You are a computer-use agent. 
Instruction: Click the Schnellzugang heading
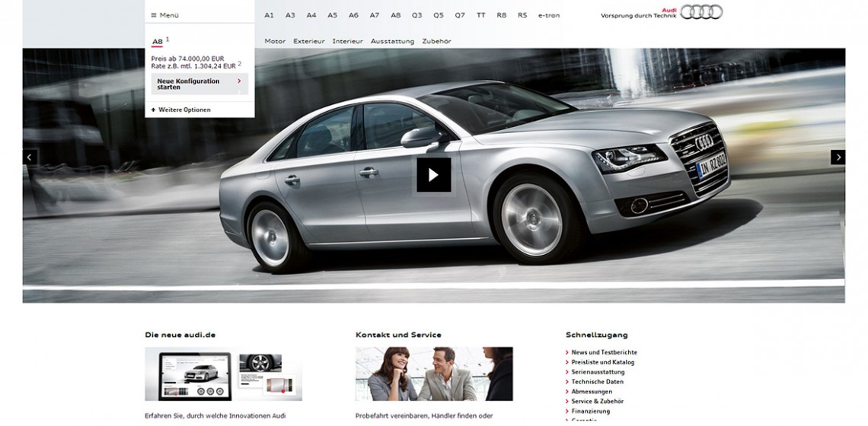coord(597,335)
